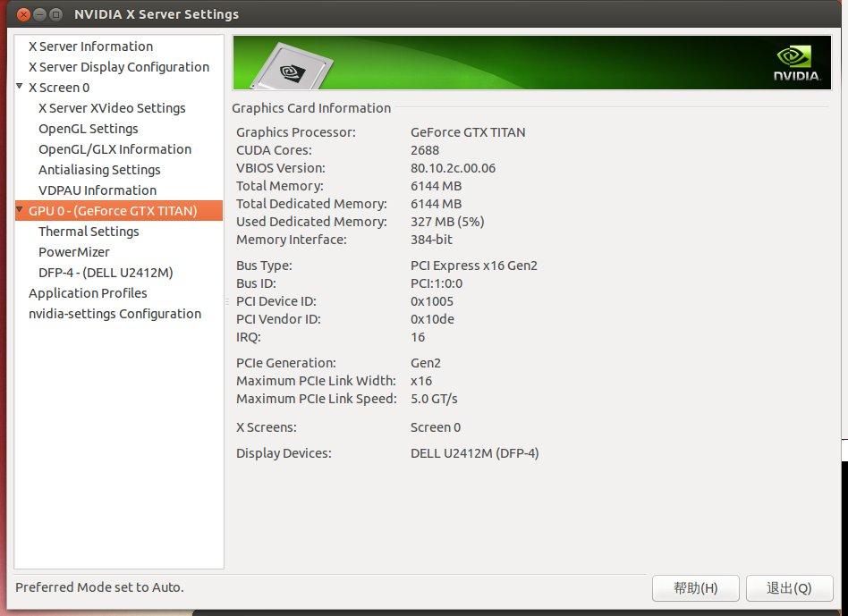Open Antialiasing Settings
848x616 pixels.
coord(99,170)
